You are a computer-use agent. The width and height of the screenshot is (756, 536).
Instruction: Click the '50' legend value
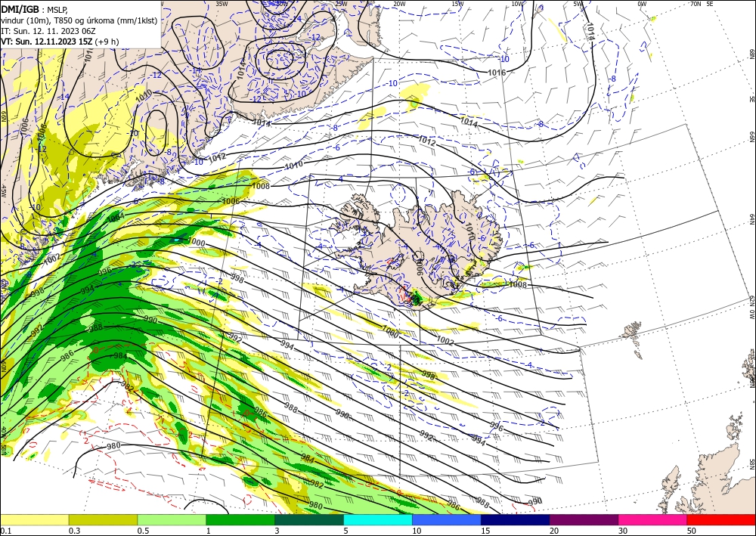[692, 531]
